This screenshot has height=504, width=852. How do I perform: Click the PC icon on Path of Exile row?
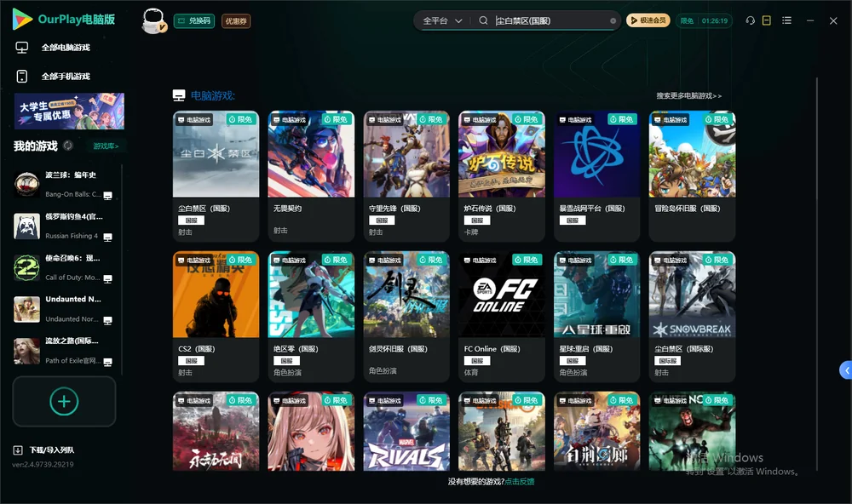(107, 363)
